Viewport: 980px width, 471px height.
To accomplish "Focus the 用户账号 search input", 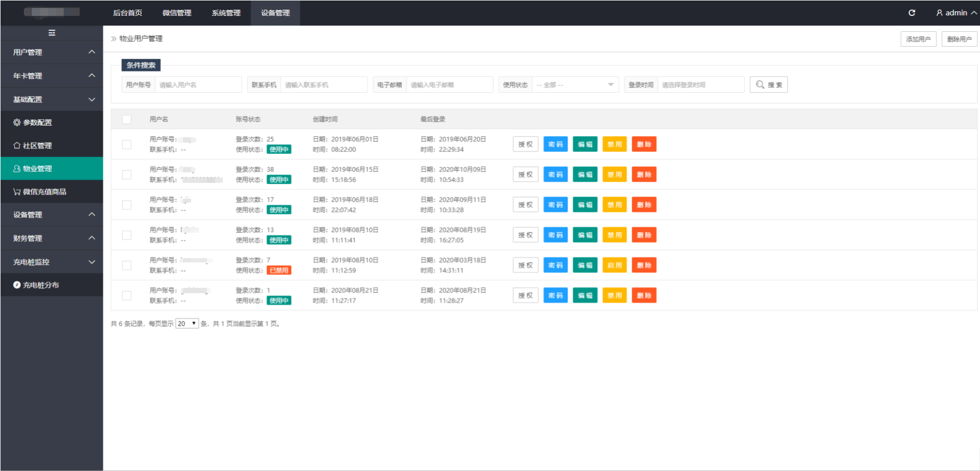I will point(198,85).
